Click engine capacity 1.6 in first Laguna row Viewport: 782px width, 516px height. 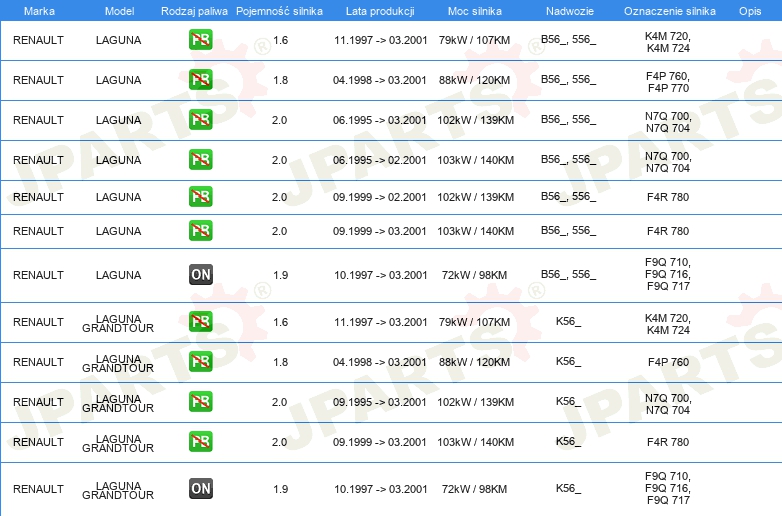280,40
